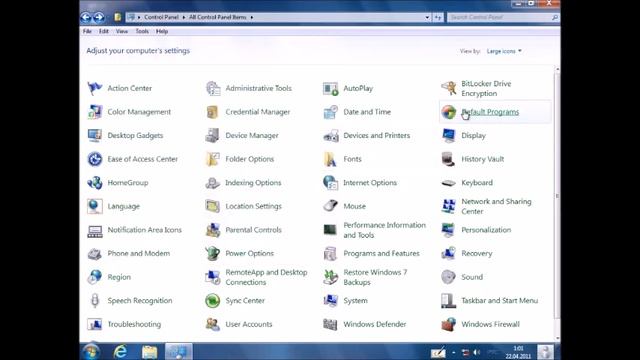
Task: Open the Display monitor icon
Action: pos(449,136)
